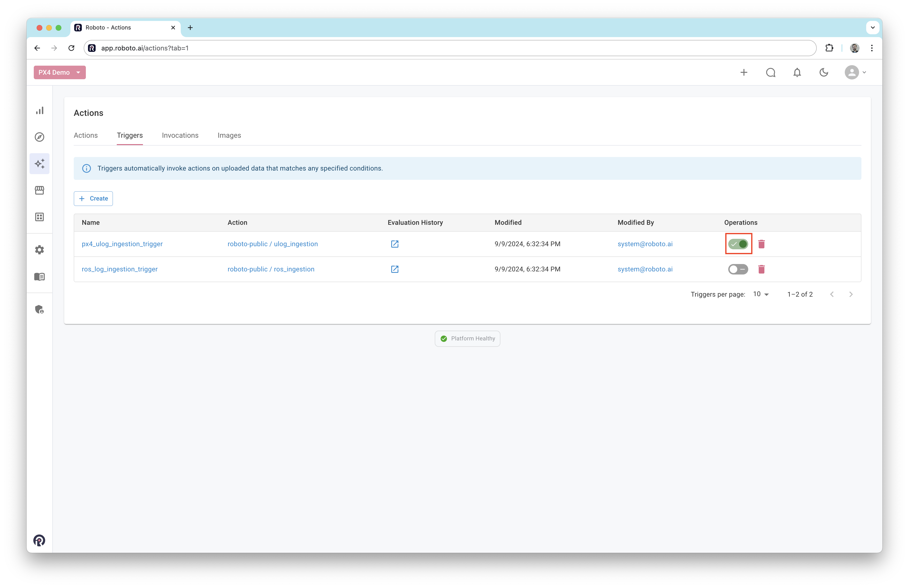Viewport: 909px width, 588px height.
Task: Expand the PX4 Demo organization dropdown
Action: click(60, 73)
